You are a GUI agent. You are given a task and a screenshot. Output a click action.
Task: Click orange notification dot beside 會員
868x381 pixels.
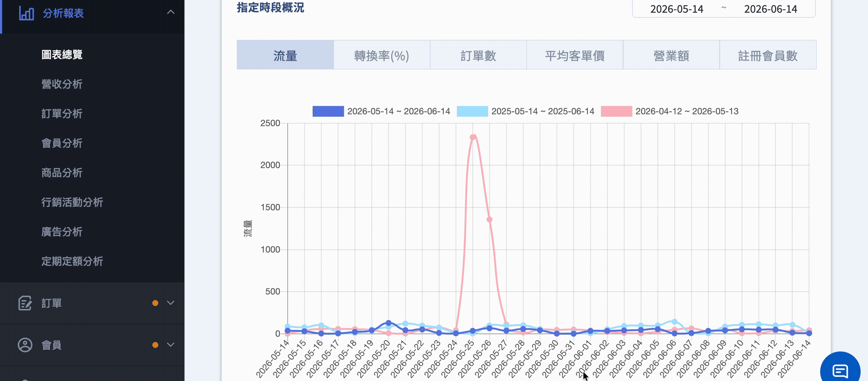point(155,345)
